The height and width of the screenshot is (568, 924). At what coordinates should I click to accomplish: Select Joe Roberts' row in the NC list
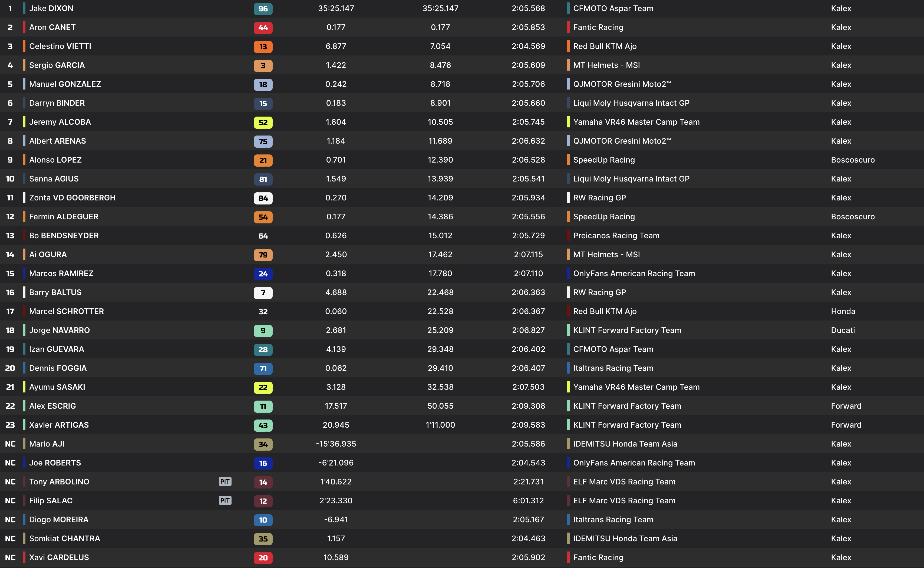[55, 463]
